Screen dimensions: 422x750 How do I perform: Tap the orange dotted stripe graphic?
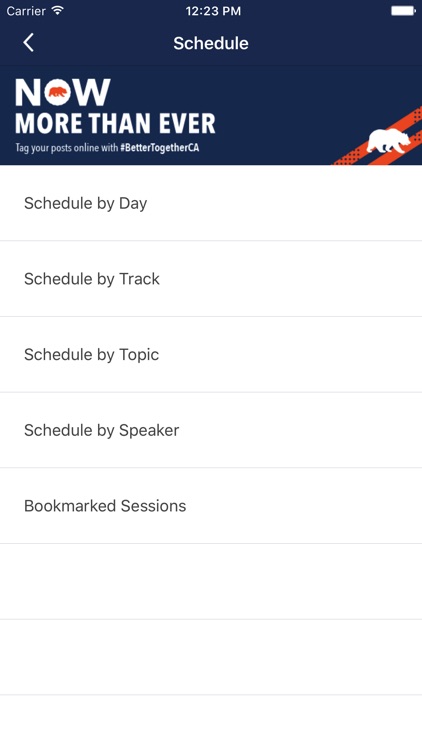point(378,139)
